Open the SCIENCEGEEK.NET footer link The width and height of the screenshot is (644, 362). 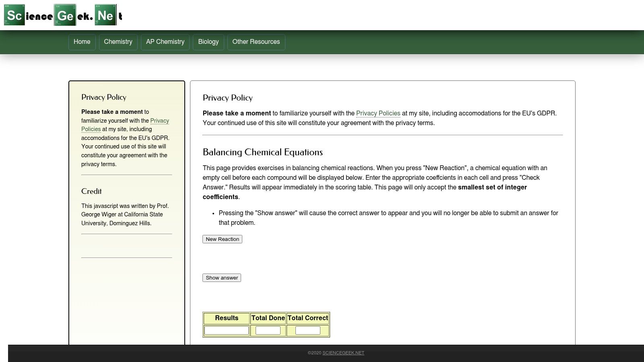point(343,353)
